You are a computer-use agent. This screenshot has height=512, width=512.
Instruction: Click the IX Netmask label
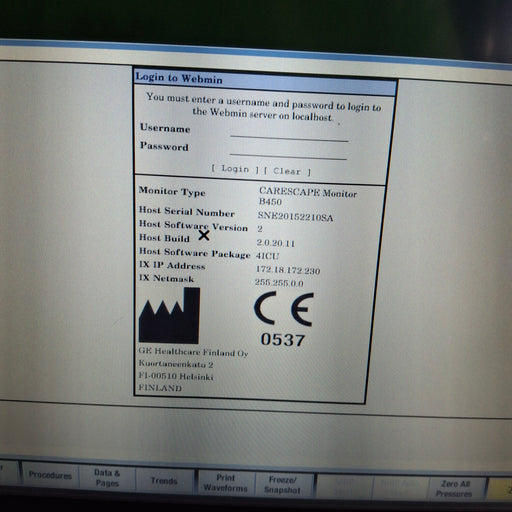pos(166,278)
